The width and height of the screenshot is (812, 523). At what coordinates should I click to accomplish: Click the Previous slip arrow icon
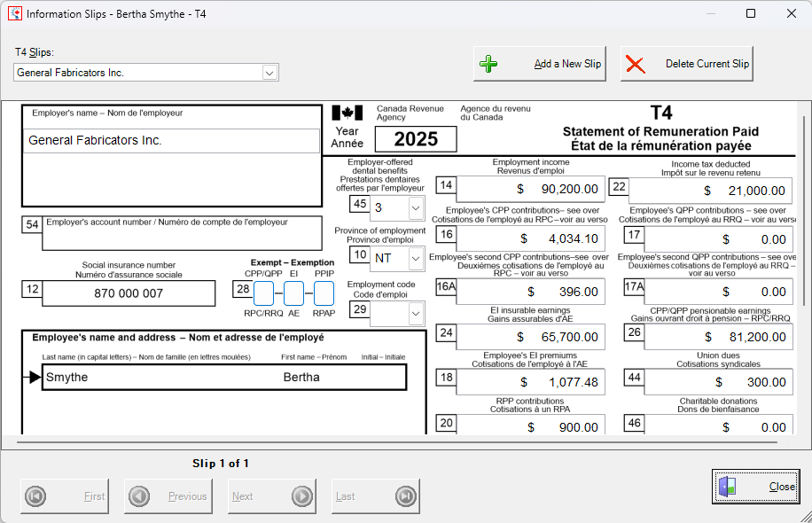139,496
